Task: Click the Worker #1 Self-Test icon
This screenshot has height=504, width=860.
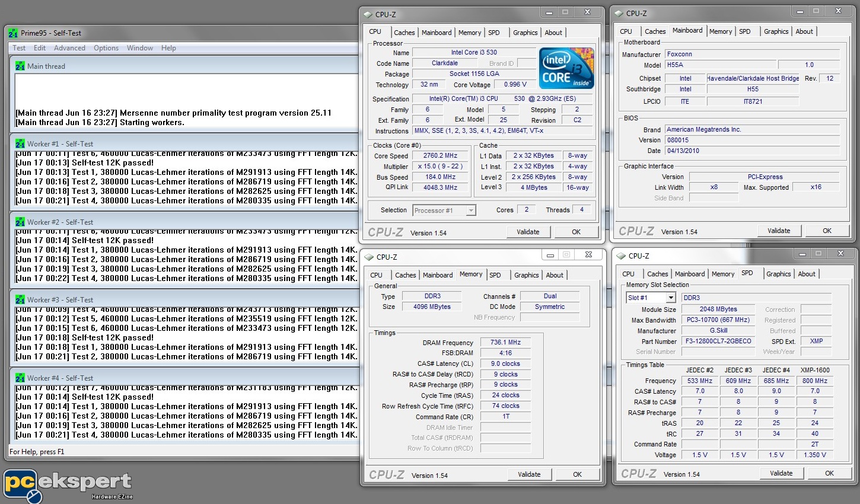Action: (20, 144)
